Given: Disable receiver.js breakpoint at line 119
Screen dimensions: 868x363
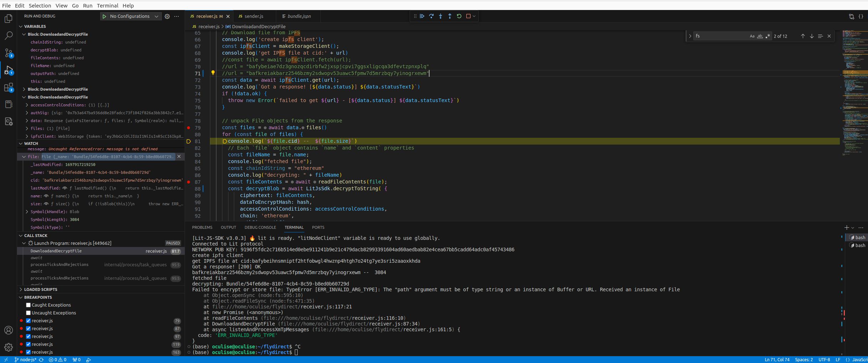Looking at the screenshot, I should tap(28, 344).
